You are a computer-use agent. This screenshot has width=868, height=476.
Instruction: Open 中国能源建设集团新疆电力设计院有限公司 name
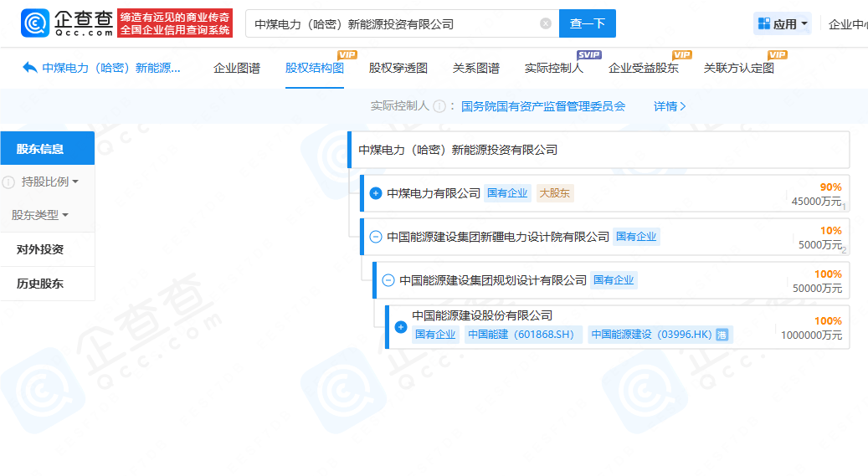[x=498, y=237]
